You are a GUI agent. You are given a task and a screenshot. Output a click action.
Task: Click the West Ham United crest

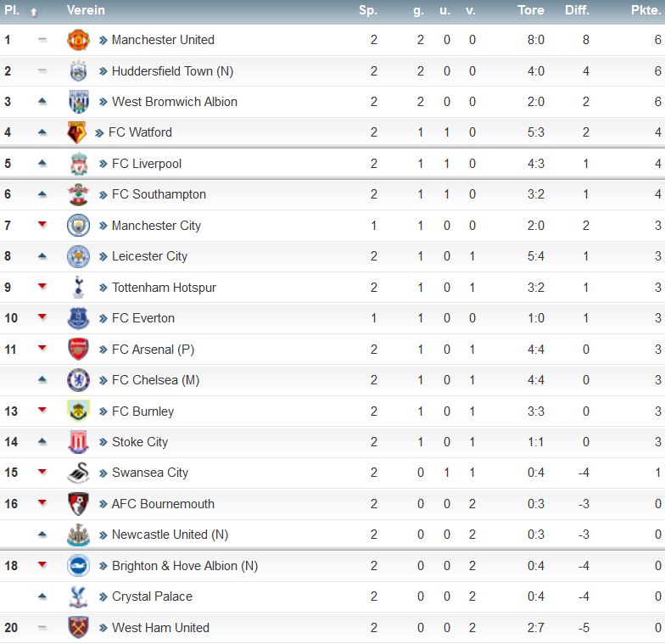(x=78, y=628)
